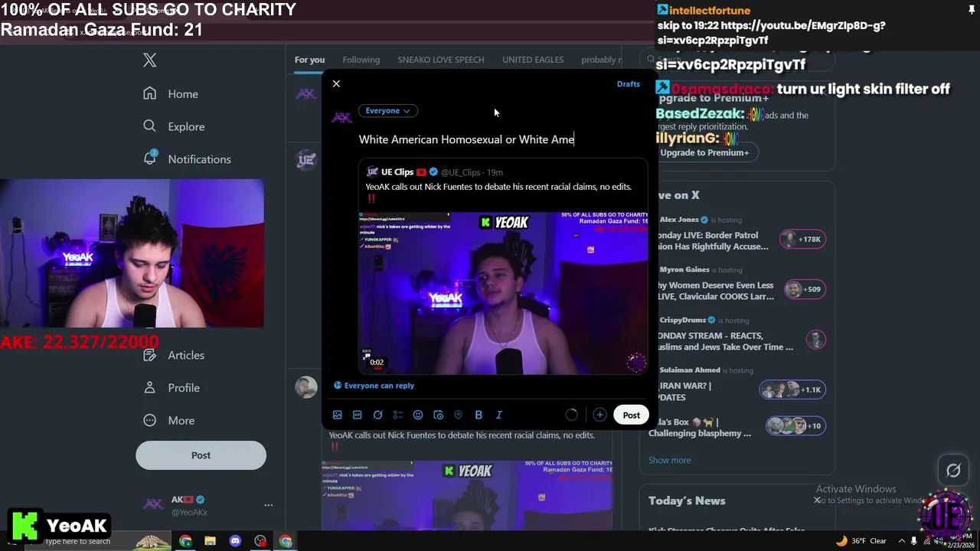
Task: Add another post with plus icon
Action: click(x=599, y=415)
